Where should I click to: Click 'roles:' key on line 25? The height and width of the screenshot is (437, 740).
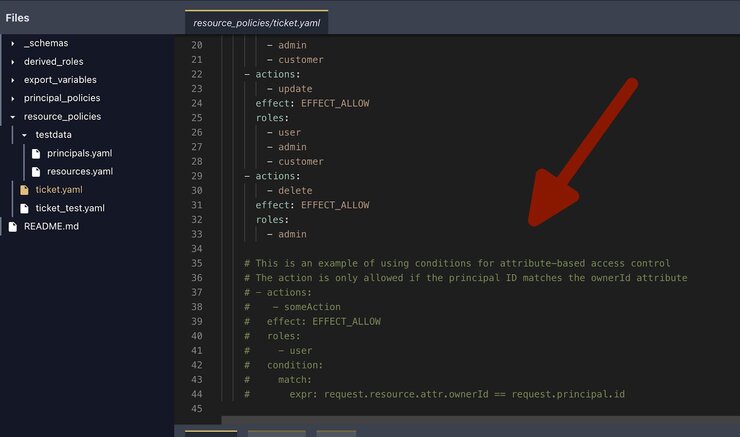point(272,118)
